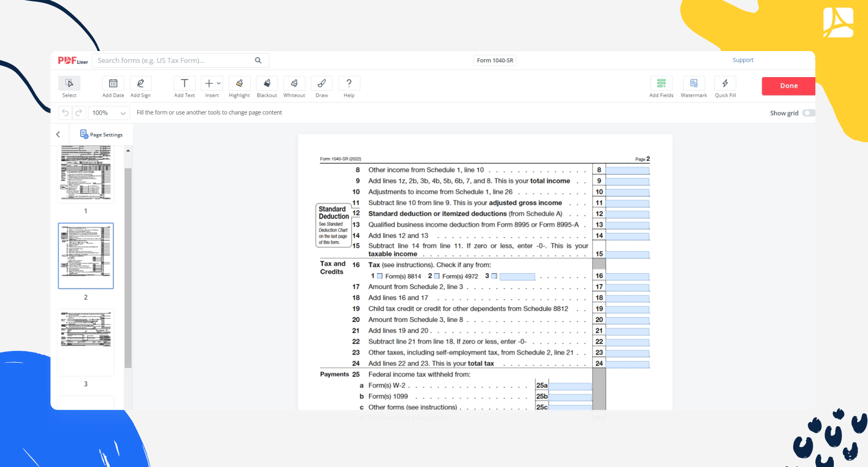Select the Draw tool
This screenshot has width=868, height=467.
[322, 83]
